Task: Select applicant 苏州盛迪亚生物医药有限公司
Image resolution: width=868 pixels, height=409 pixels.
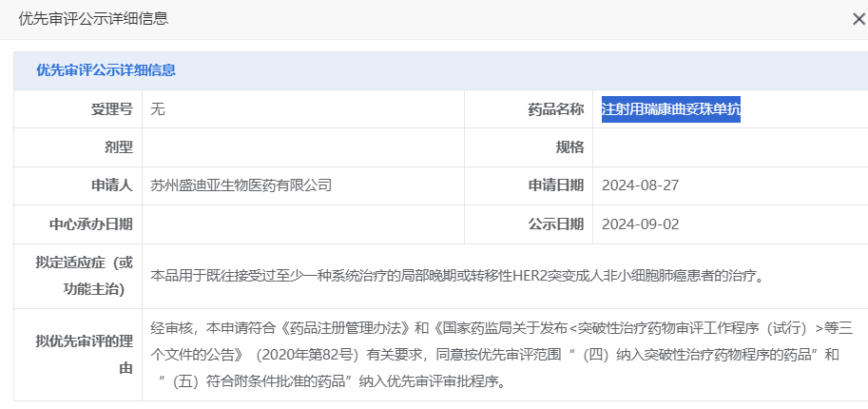Action: point(241,185)
